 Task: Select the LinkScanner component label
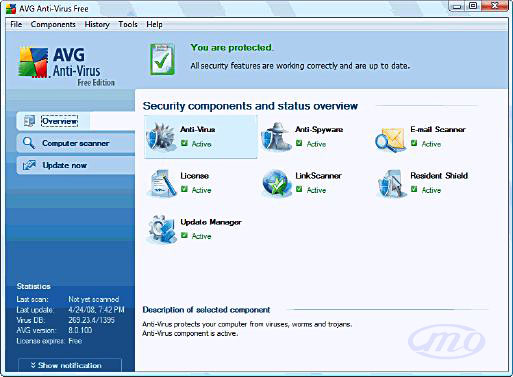(318, 176)
